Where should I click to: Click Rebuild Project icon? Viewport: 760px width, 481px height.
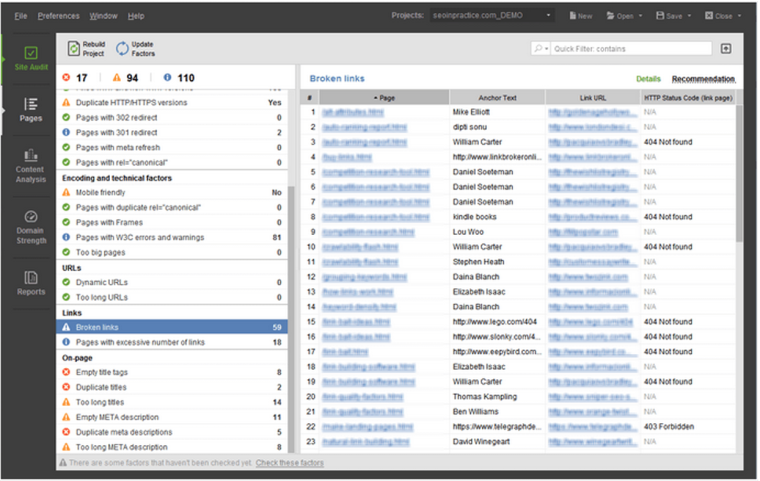[74, 48]
